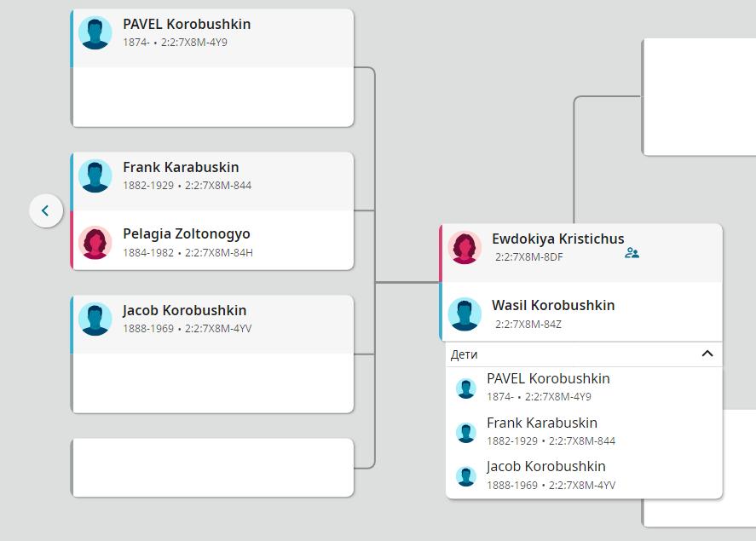Click Frank Karabuskin's avatar icon in tree

(95, 176)
